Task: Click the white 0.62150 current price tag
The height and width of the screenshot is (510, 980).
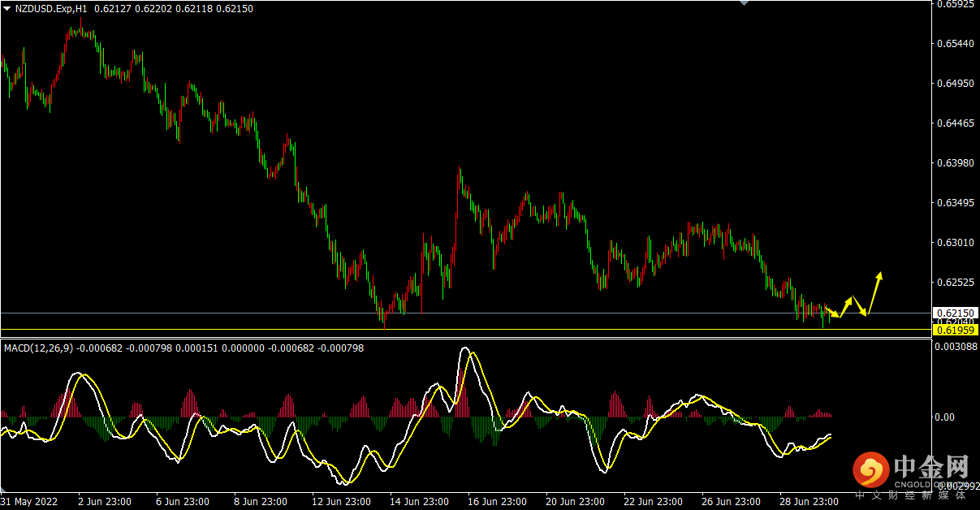Action: pos(955,313)
